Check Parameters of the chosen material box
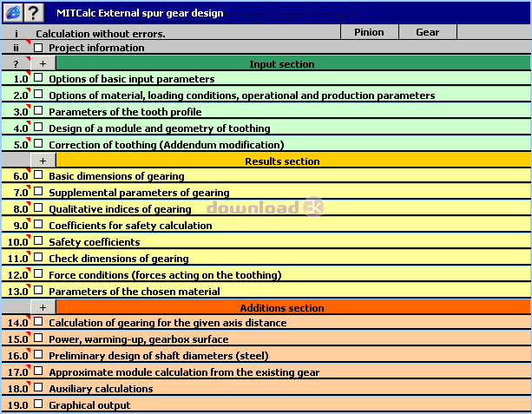Image resolution: width=532 pixels, height=414 pixels. [38, 290]
